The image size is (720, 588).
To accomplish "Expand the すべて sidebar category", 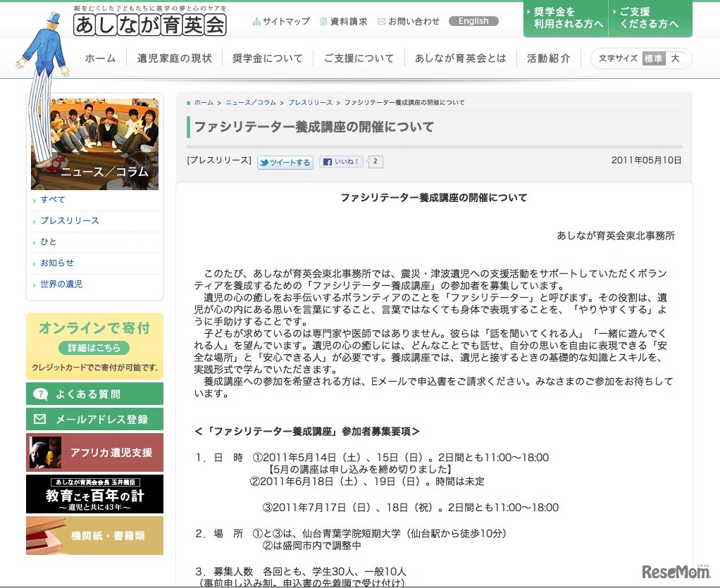I will point(53,199).
